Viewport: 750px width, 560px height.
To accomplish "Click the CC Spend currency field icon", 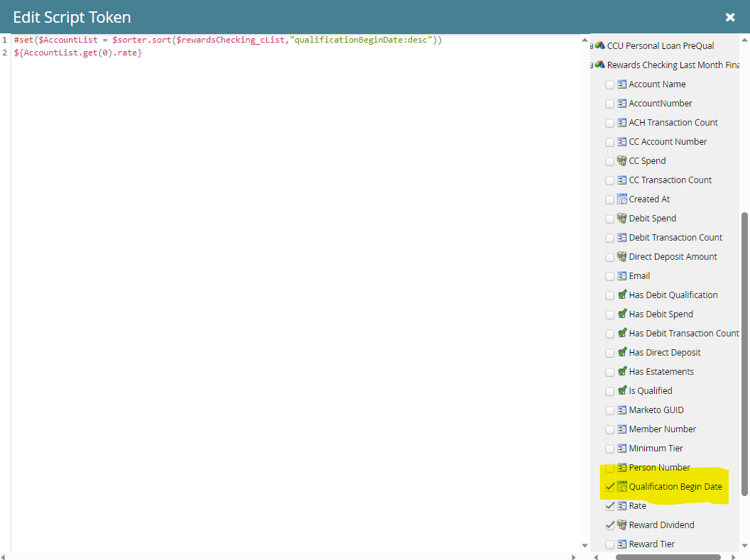I will coord(622,161).
